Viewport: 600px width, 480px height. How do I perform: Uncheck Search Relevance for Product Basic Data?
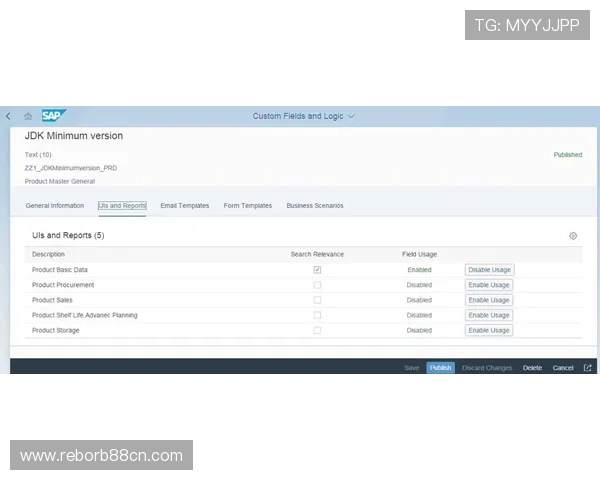(x=317, y=270)
